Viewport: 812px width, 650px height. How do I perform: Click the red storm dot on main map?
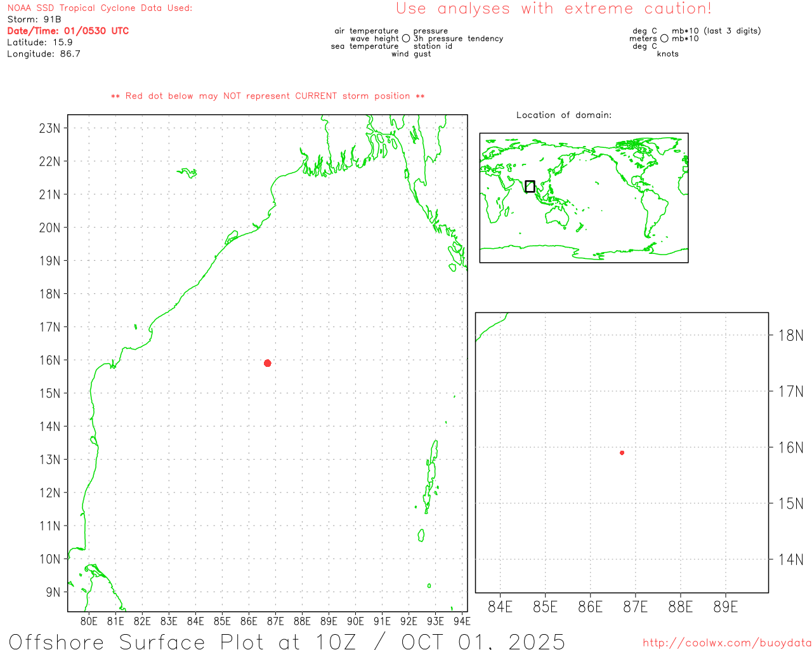click(x=268, y=363)
